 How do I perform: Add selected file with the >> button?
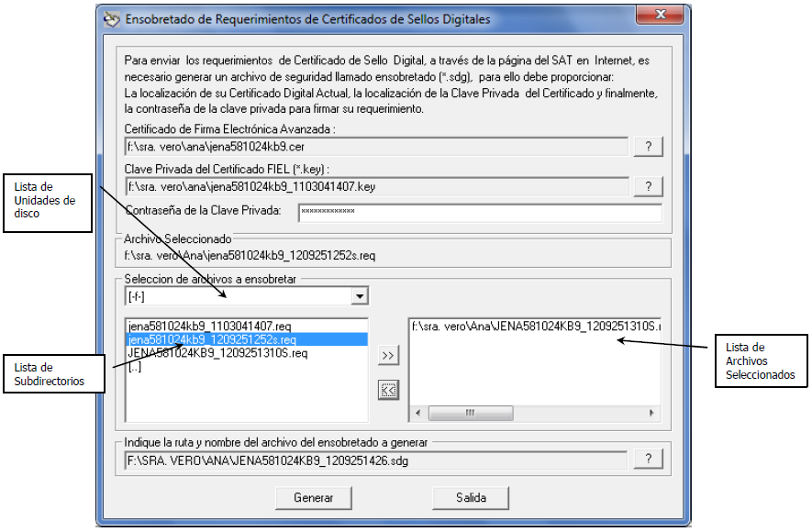coord(388,356)
